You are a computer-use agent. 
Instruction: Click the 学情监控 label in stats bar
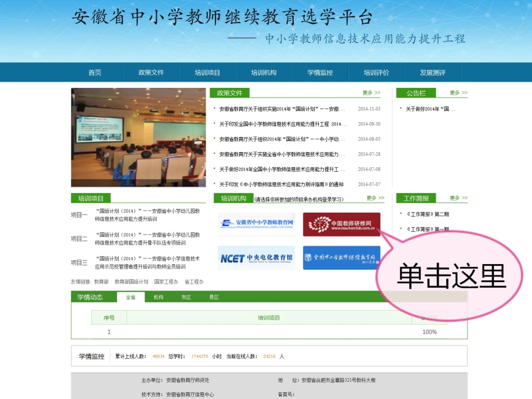click(92, 356)
